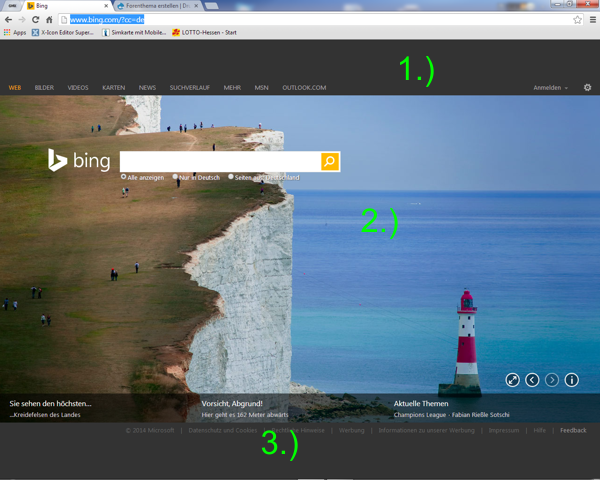Click the Feedback link in footer
Image resolution: width=600 pixels, height=480 pixels.
click(x=573, y=430)
